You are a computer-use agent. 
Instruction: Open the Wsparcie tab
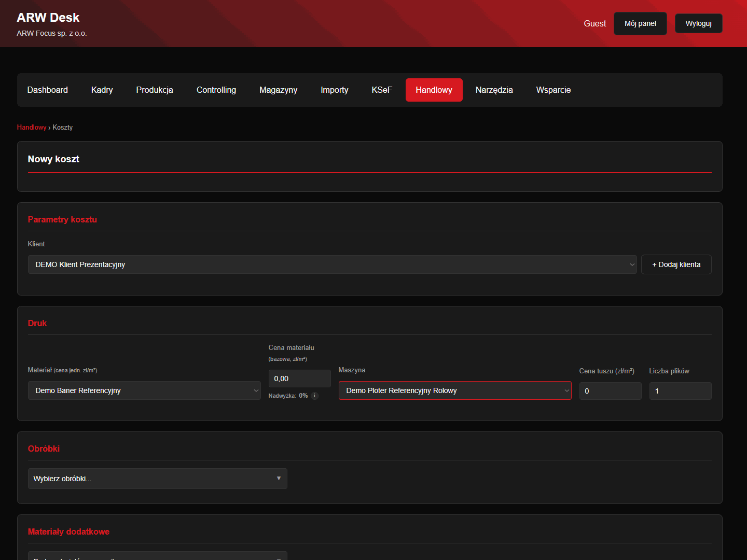554,90
